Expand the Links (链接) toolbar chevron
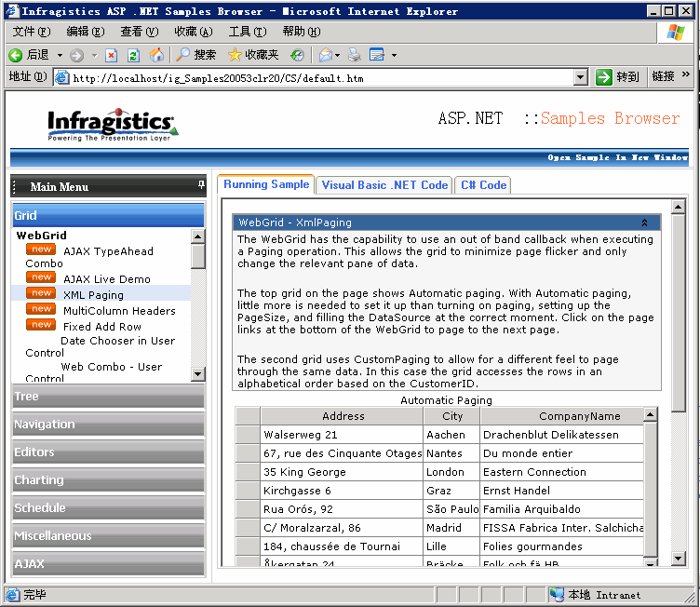This screenshot has width=700, height=607. click(x=686, y=74)
